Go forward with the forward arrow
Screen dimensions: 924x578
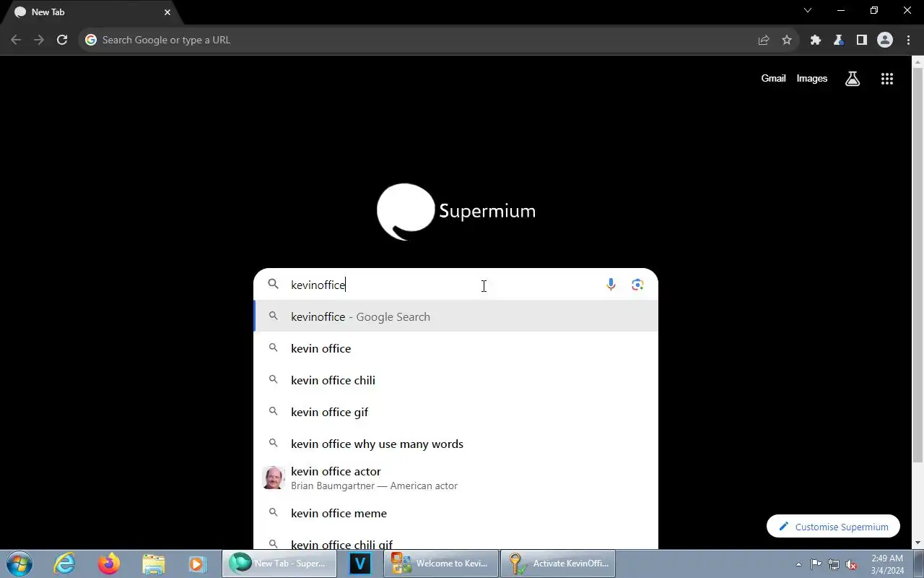[x=39, y=40]
